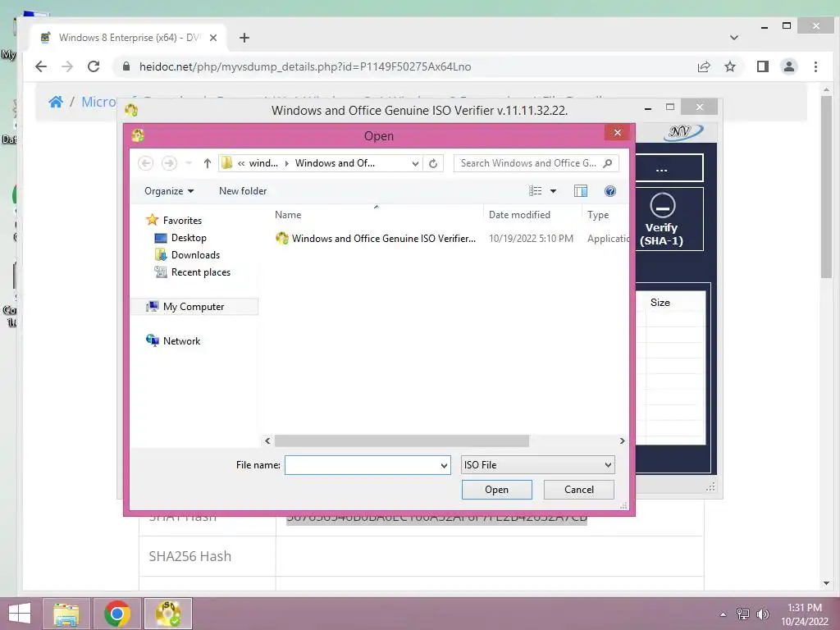The width and height of the screenshot is (840, 630).
Task: Click the New folder button
Action: (x=243, y=190)
